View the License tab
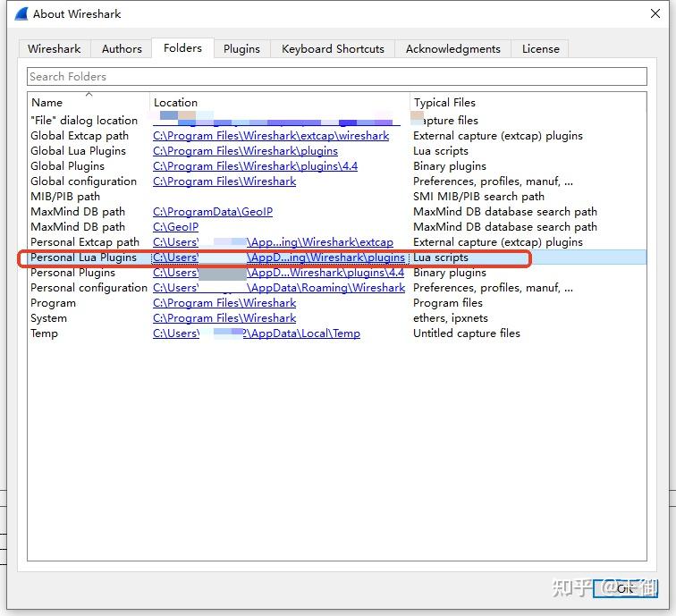The height and width of the screenshot is (616, 676). 540,48
